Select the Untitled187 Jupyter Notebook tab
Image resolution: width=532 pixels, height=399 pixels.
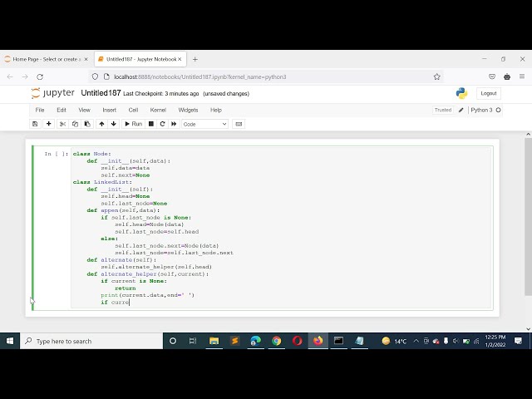(x=140, y=59)
